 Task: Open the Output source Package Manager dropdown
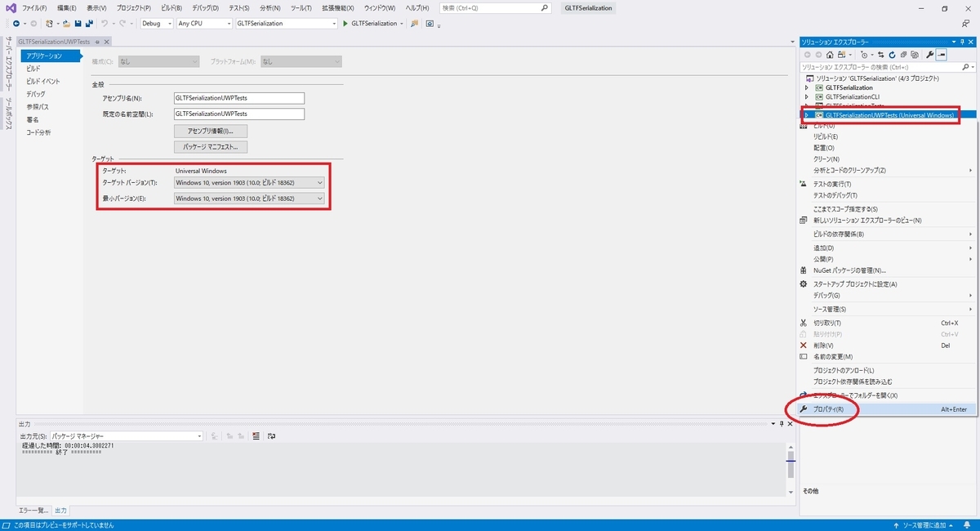126,436
